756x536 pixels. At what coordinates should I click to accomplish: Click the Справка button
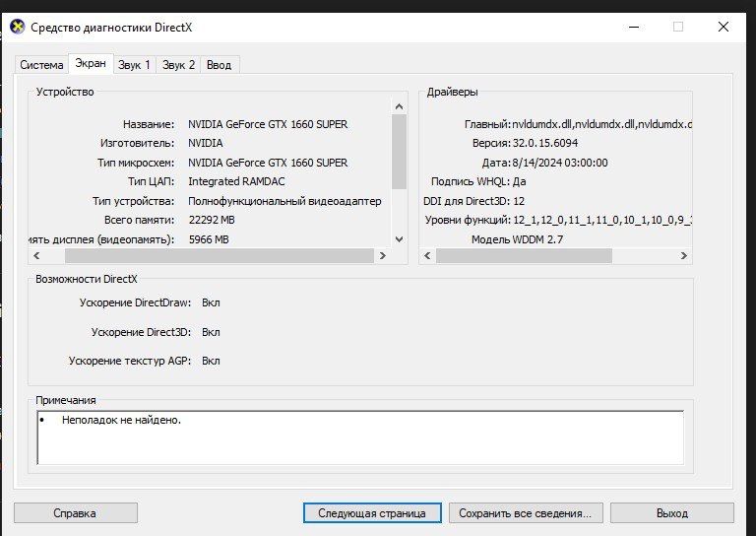pyautogui.click(x=75, y=512)
